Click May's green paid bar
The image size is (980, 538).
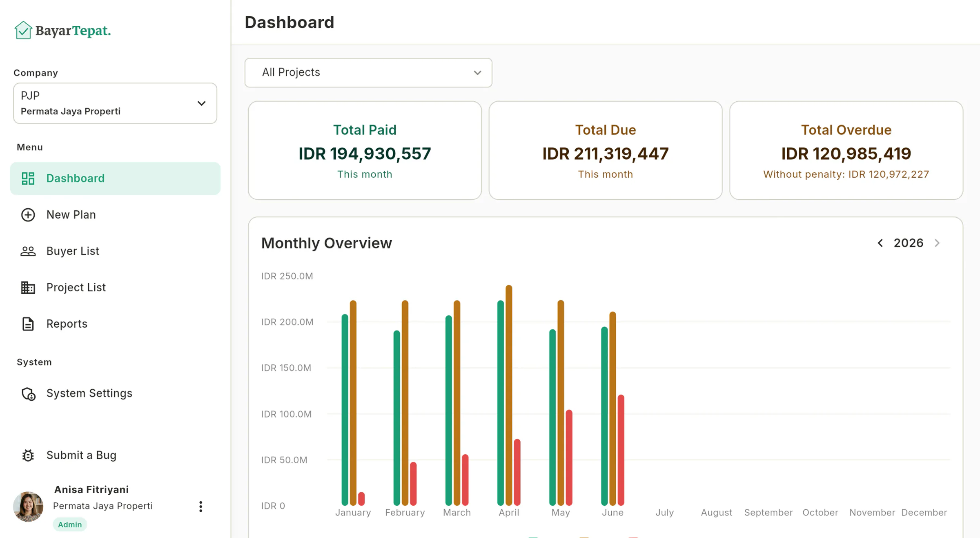coord(552,417)
